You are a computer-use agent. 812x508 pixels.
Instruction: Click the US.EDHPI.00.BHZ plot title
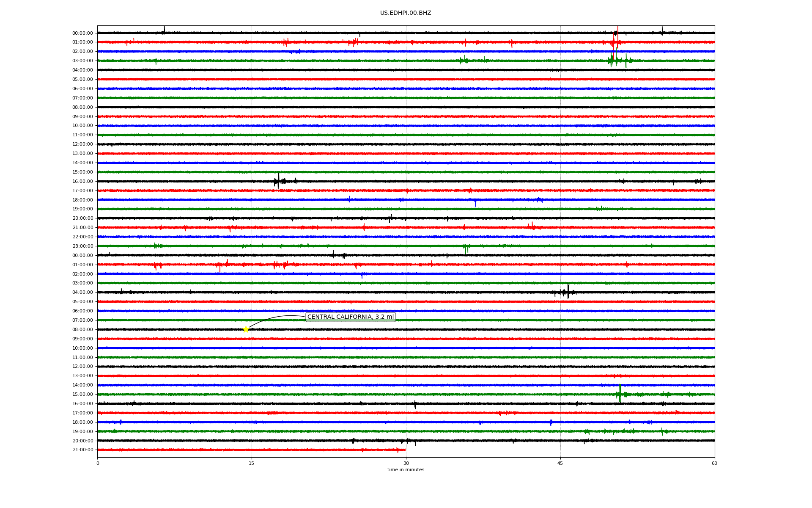(x=405, y=13)
